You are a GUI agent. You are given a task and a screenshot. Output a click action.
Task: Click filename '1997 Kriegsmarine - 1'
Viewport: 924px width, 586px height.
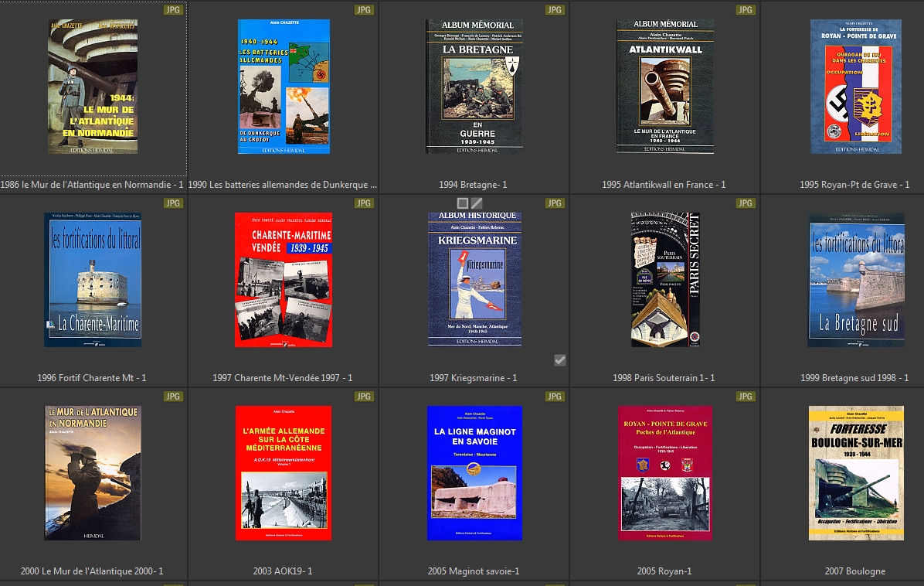473,378
